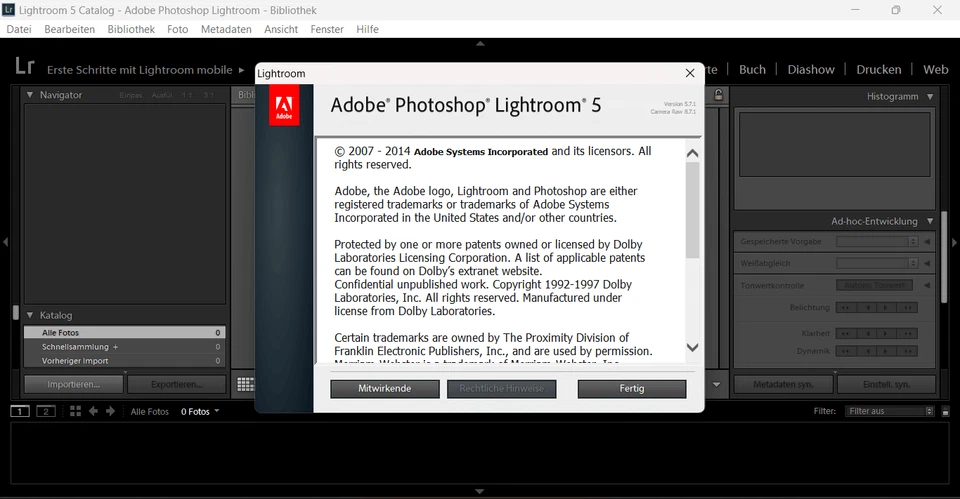Screen dimensions: 960x499
Task: Open the Bibliothek menu
Action: [131, 29]
